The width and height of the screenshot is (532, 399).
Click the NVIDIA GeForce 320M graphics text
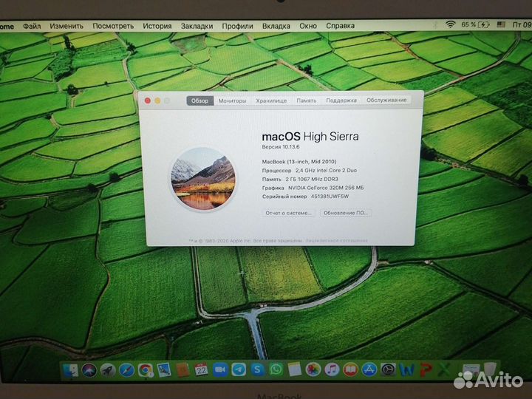(x=326, y=188)
